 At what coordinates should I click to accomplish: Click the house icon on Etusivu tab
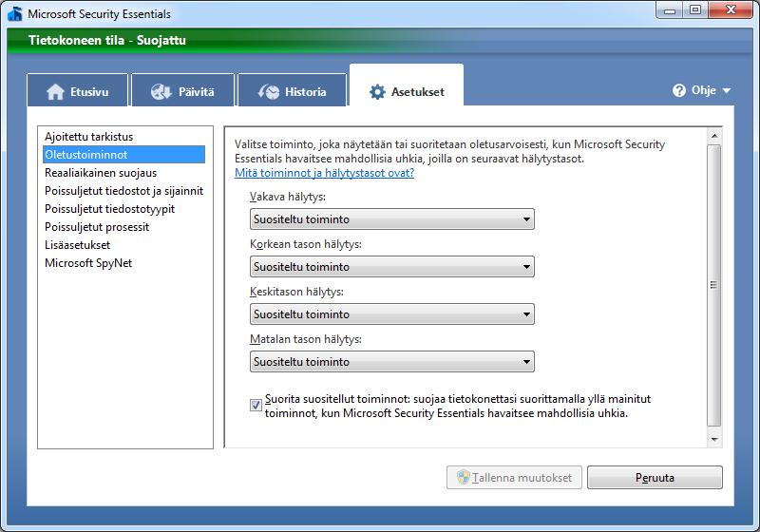pos(55,91)
